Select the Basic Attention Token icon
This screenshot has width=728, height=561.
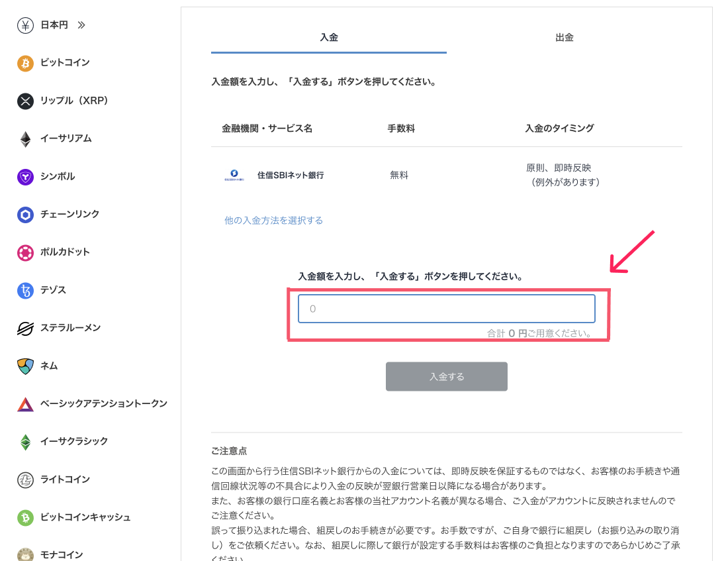(x=25, y=404)
